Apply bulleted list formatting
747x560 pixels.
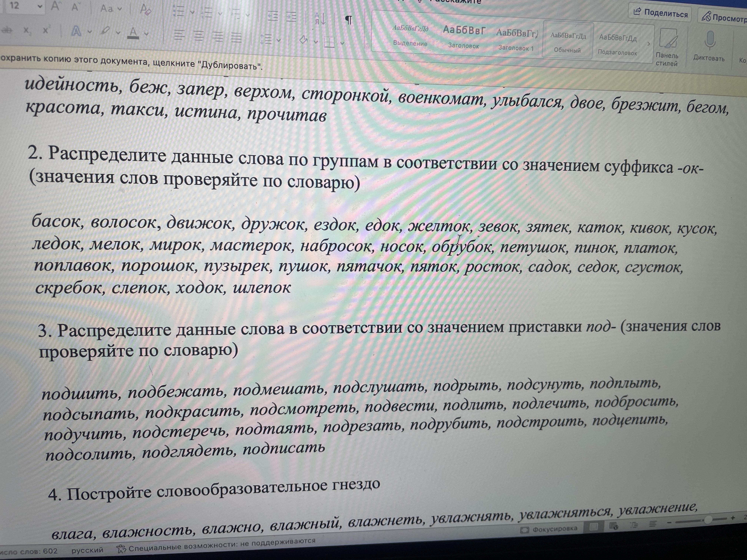[x=179, y=11]
